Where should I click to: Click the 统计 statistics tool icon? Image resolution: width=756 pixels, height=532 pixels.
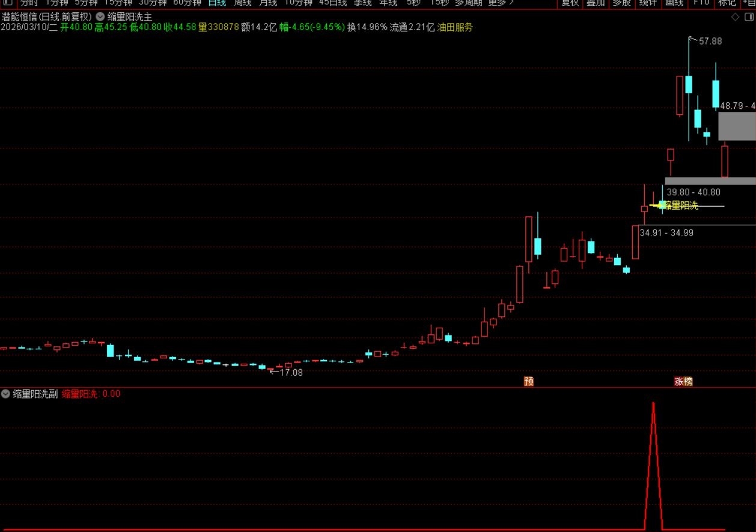(x=648, y=3)
